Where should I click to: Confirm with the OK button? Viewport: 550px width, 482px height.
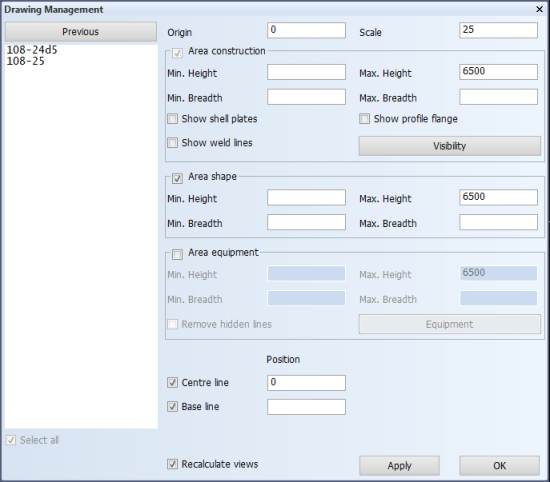point(499,466)
